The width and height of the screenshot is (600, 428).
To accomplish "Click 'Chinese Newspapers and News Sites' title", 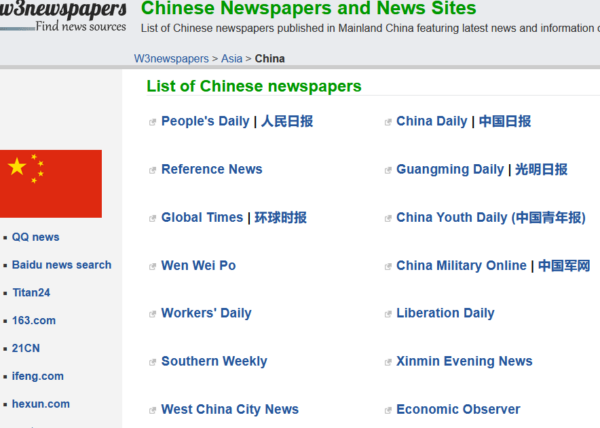I will click(308, 8).
